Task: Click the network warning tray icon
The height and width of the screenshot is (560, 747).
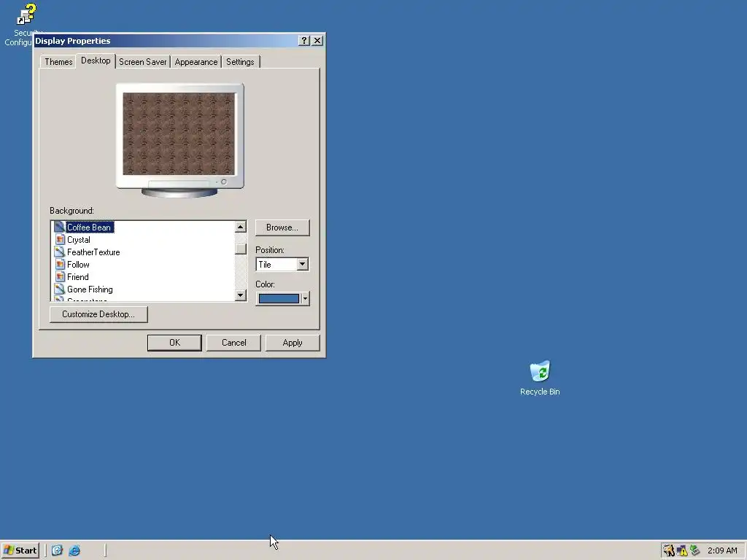Action: 682,551
